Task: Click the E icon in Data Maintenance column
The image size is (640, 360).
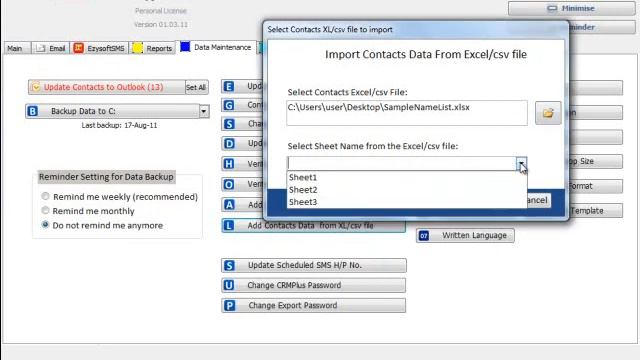Action: [x=229, y=87]
